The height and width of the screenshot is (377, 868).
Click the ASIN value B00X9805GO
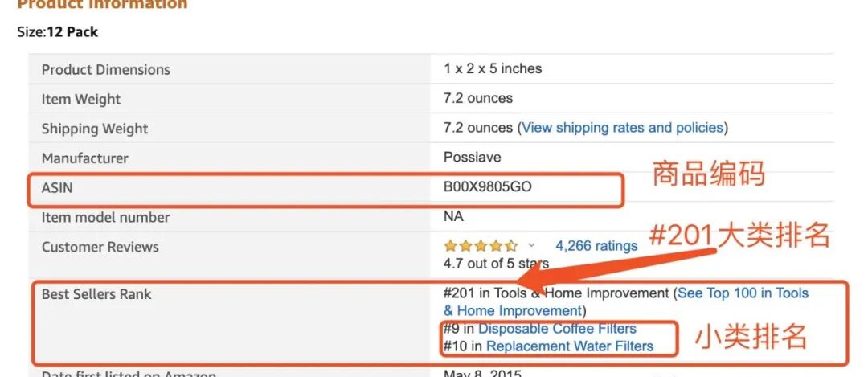tap(487, 187)
